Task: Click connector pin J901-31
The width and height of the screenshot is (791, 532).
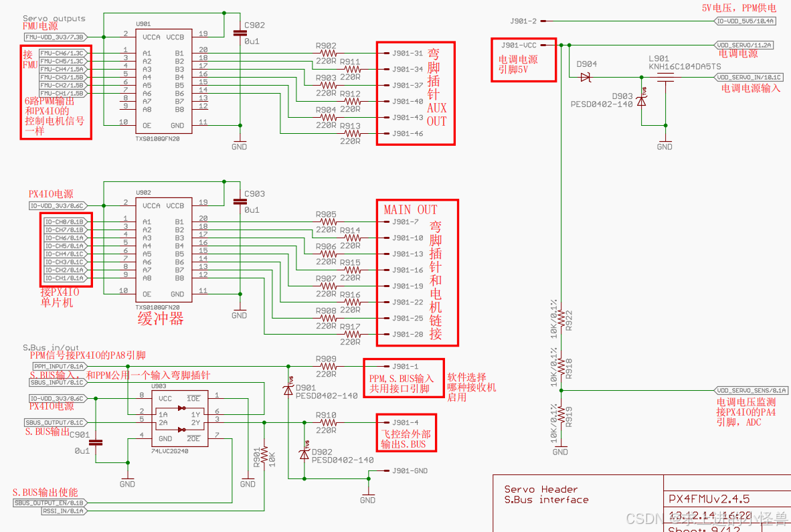Action: pos(408,53)
